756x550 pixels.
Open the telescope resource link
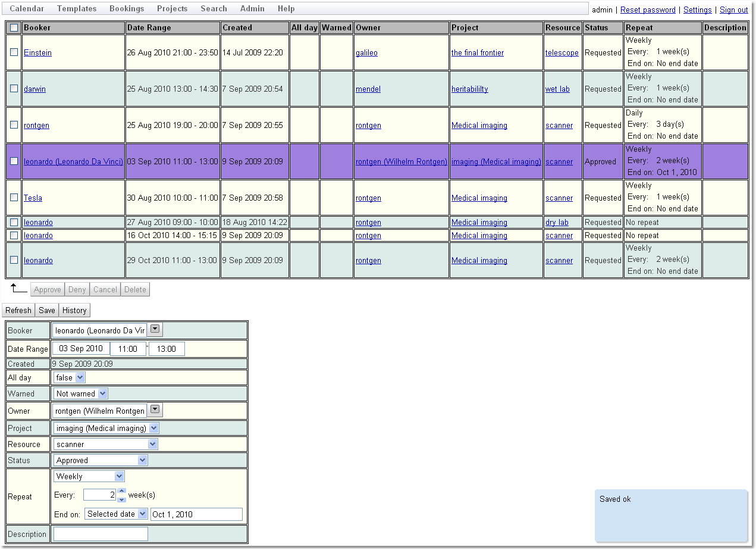[561, 53]
